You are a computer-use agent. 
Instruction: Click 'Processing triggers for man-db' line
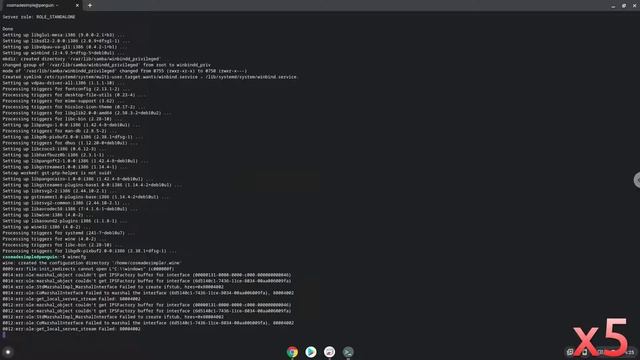[60, 131]
